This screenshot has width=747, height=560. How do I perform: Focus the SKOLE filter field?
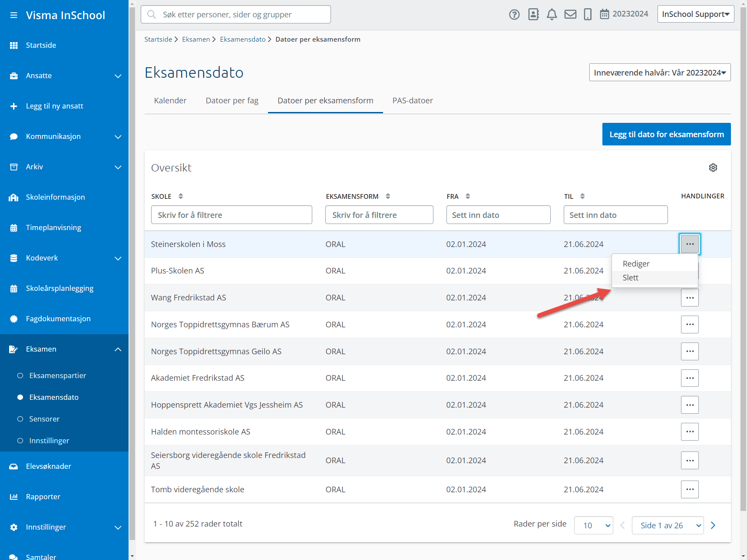click(x=231, y=215)
